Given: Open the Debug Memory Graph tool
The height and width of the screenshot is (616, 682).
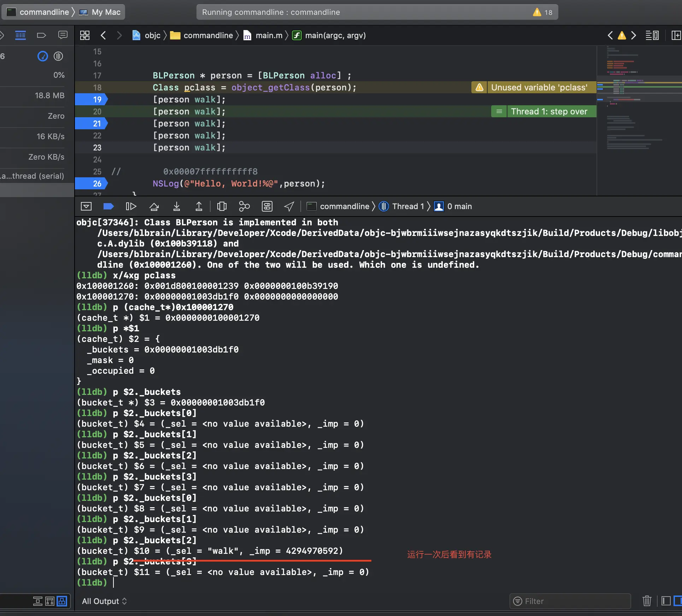Looking at the screenshot, I should tap(244, 206).
